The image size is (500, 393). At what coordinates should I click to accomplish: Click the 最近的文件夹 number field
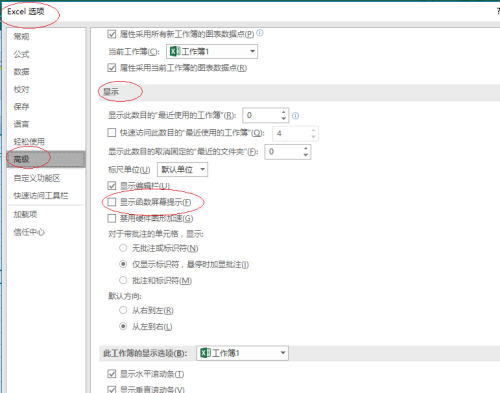pyautogui.click(x=283, y=152)
